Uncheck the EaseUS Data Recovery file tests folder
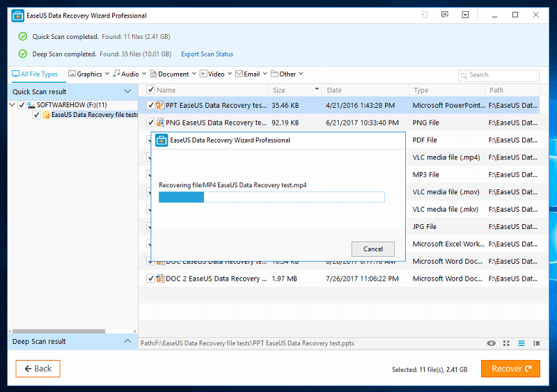 [x=36, y=115]
